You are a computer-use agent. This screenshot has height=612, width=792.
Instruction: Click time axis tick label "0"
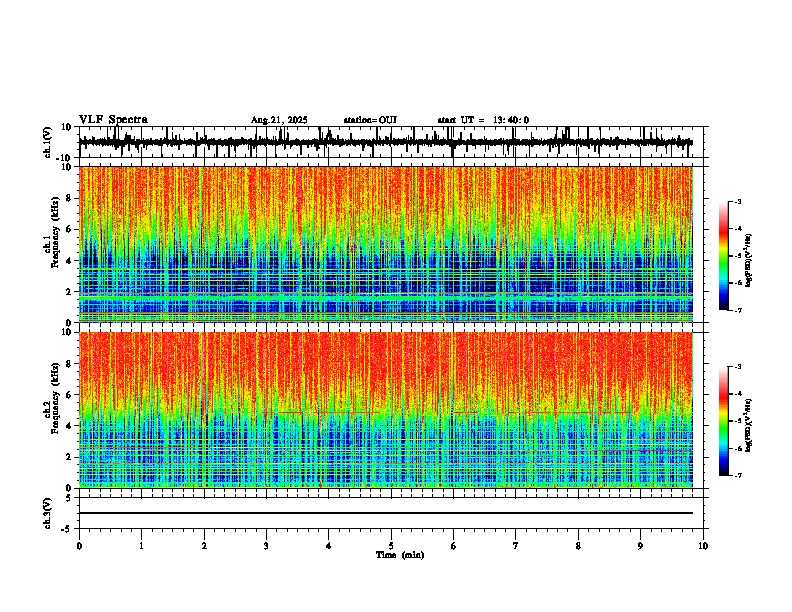pyautogui.click(x=79, y=546)
